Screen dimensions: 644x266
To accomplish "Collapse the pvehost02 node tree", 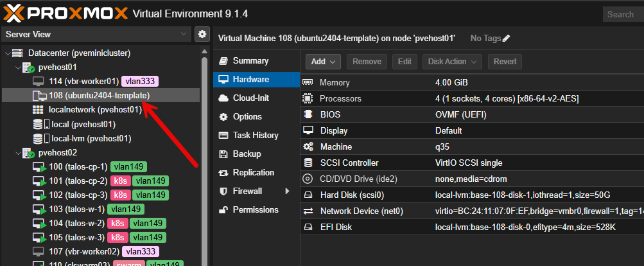I will coord(17,153).
